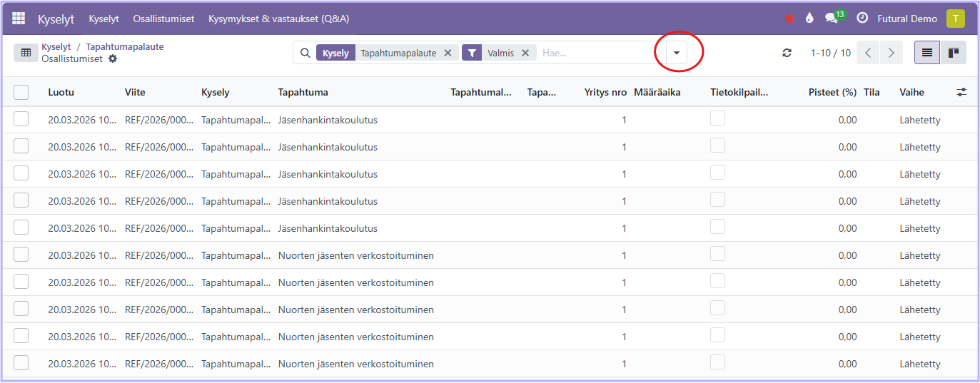Screen dimensions: 980x383
Task: Switch to list view
Action: (x=927, y=53)
